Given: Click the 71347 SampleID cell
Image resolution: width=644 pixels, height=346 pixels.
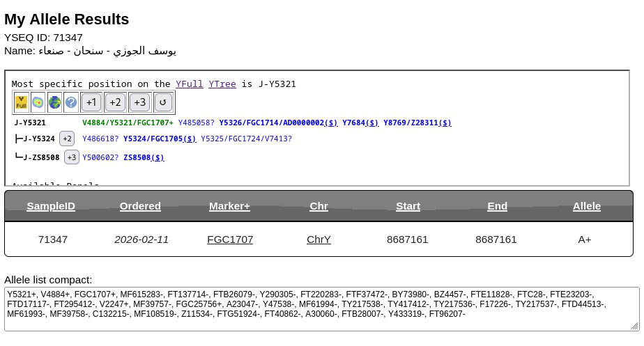Looking at the screenshot, I should pyautogui.click(x=52, y=239).
